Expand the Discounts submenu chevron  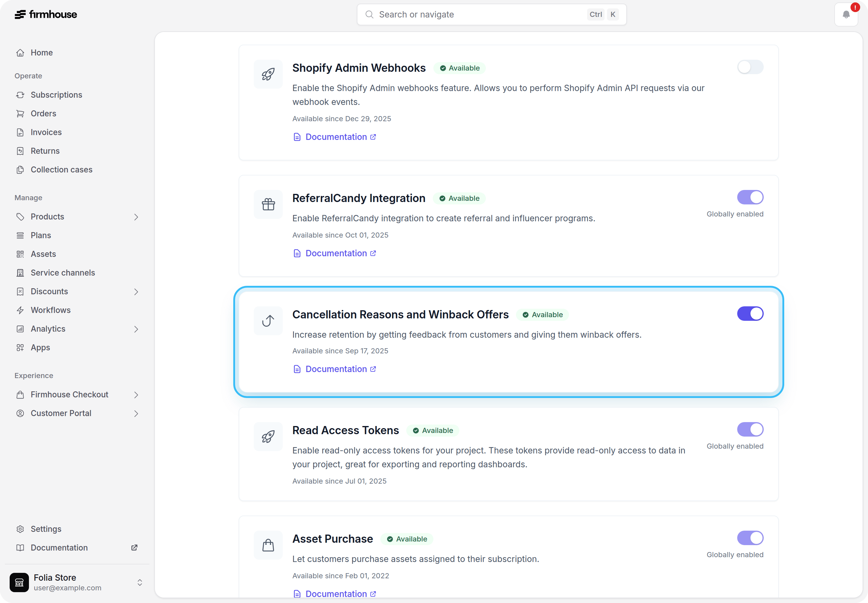click(x=136, y=292)
